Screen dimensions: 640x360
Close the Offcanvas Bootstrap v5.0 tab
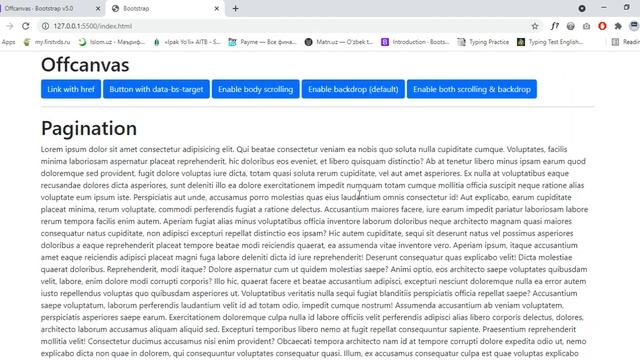98,9
